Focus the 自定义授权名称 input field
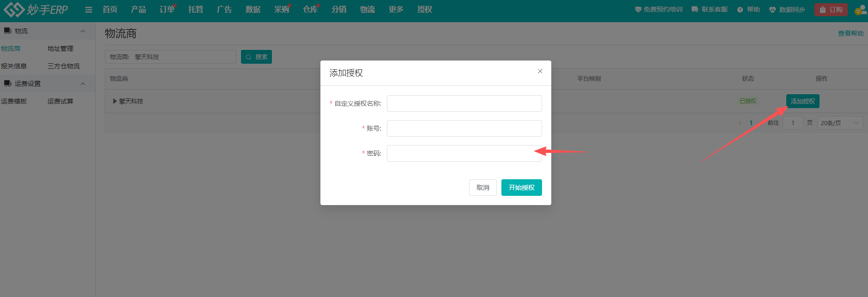868x297 pixels. click(x=464, y=103)
